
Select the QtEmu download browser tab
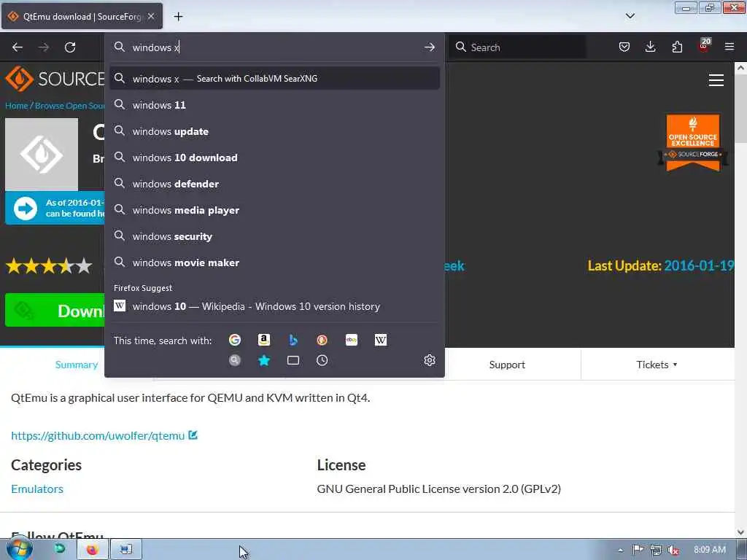pyautogui.click(x=82, y=16)
